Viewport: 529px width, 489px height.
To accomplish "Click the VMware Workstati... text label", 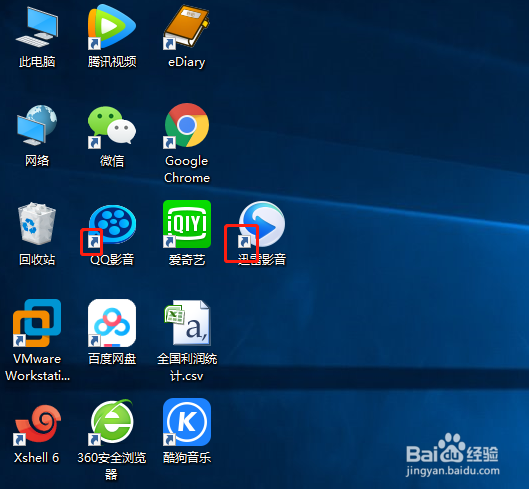I will coord(37,367).
